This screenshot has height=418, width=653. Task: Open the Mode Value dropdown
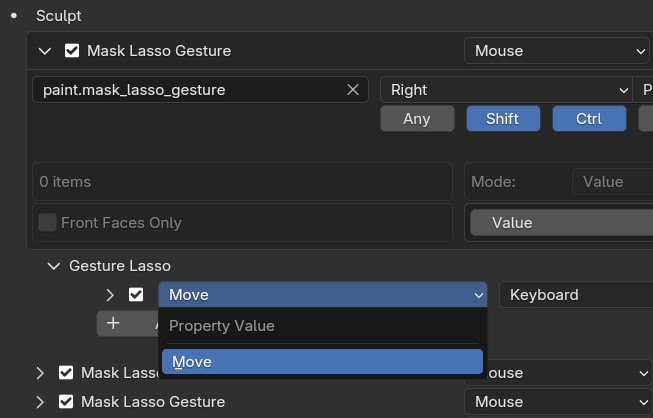(613, 182)
